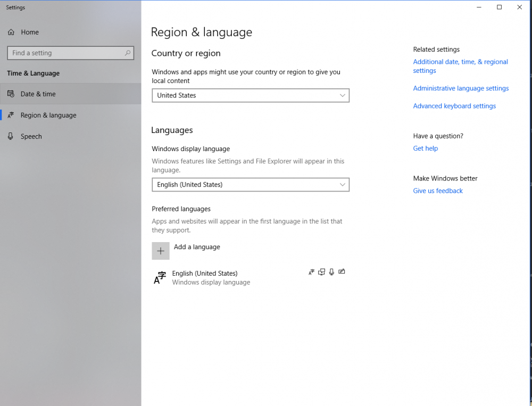
Task: Click the Preferred languages label
Action: (x=181, y=209)
